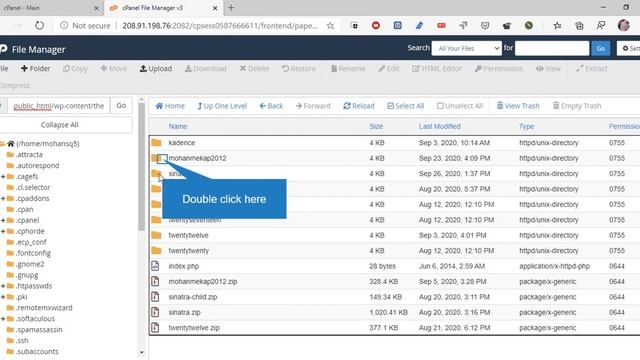Viewport: 640px width, 360px height.
Task: Close the cPanel File Manager v3 tab
Action: pyautogui.click(x=215, y=8)
